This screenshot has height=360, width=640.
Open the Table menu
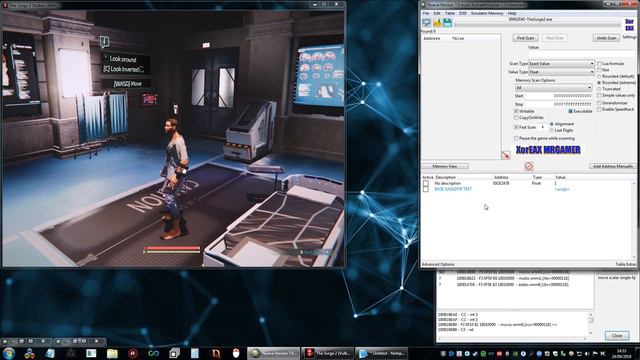(x=450, y=13)
